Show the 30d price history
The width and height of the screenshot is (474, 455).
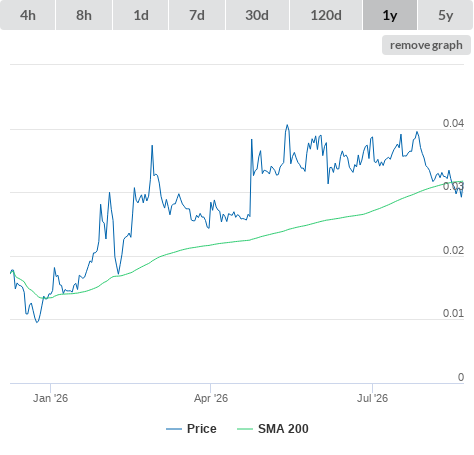click(x=257, y=15)
